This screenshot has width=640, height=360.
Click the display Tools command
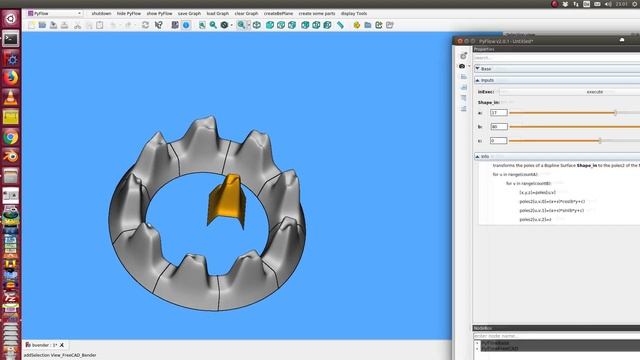click(353, 13)
